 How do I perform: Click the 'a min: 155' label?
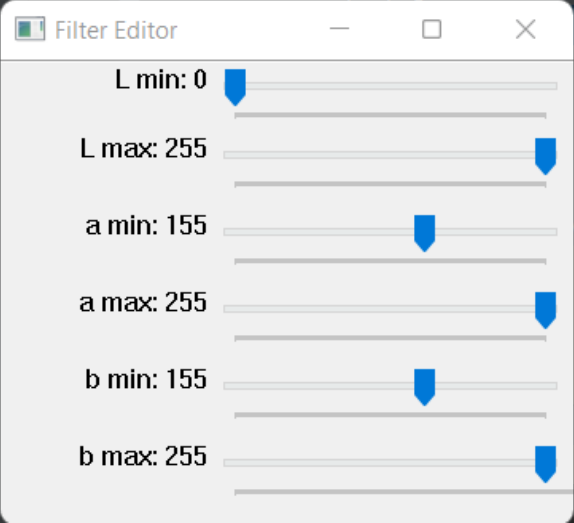pyautogui.click(x=146, y=225)
